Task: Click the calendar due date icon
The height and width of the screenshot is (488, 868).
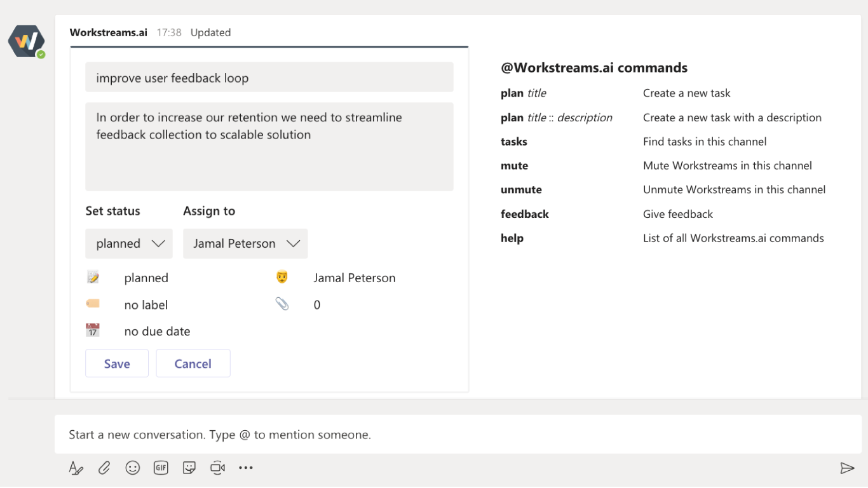Action: tap(93, 330)
